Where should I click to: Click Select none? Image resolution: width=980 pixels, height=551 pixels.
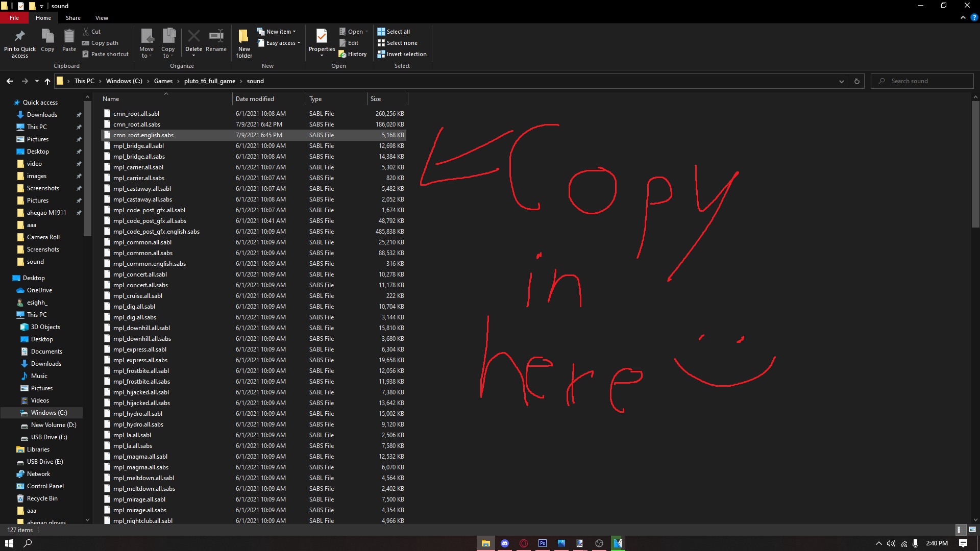tap(397, 43)
